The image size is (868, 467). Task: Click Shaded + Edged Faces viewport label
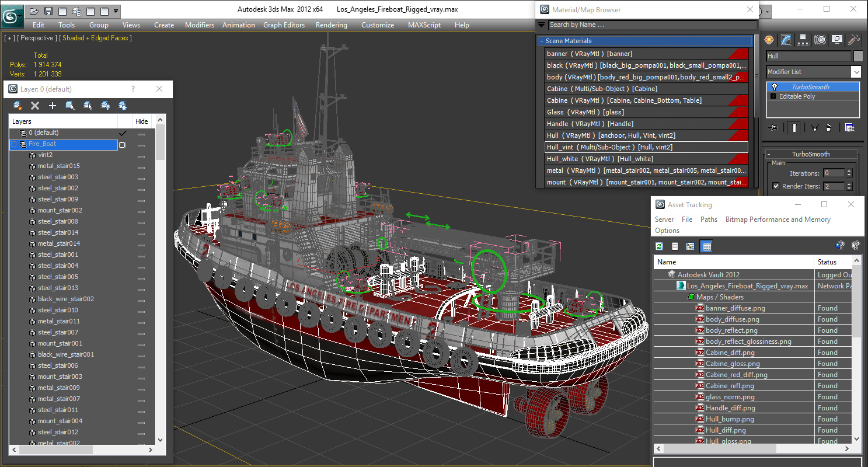(x=95, y=38)
